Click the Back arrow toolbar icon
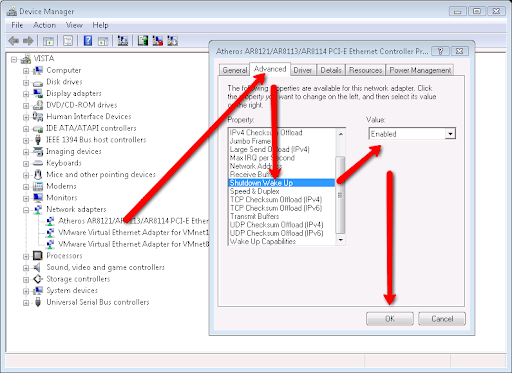This screenshot has height=373, width=512. 14,41
